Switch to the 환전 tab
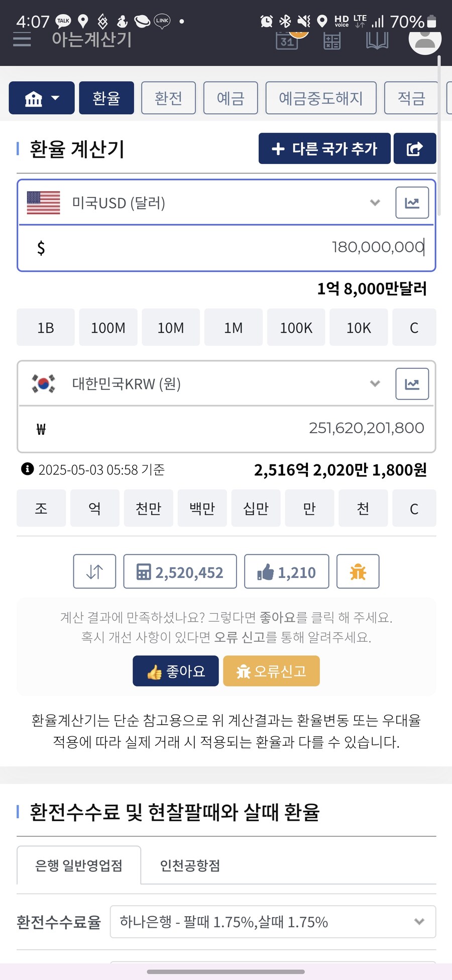This screenshot has height=980, width=452. (x=168, y=98)
